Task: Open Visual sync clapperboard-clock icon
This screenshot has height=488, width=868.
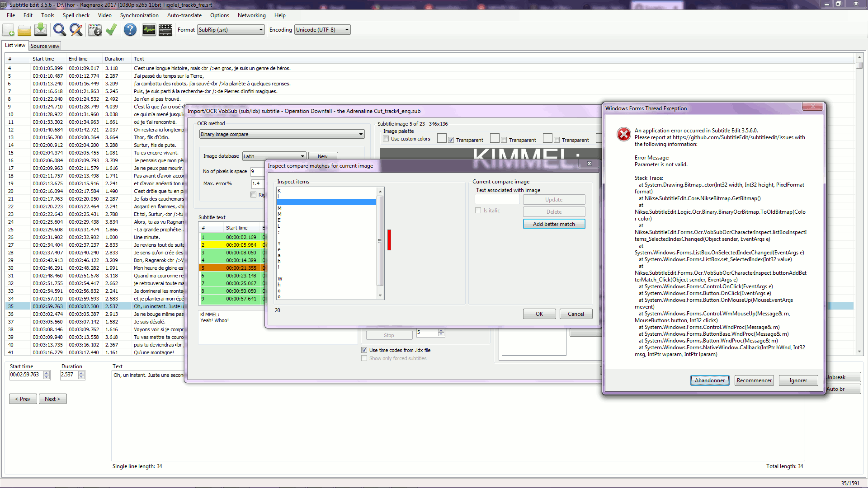Action: point(95,30)
